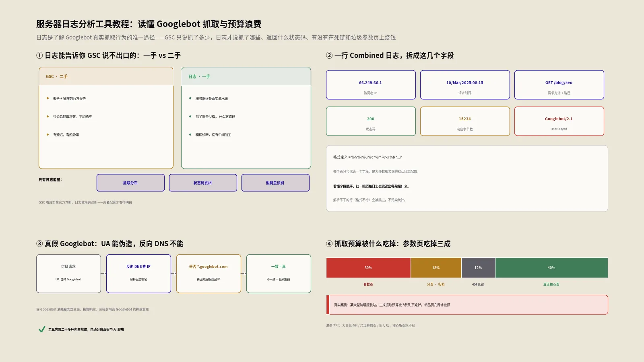
Task: Click the amber 18% bar segment
Action: coord(436,268)
